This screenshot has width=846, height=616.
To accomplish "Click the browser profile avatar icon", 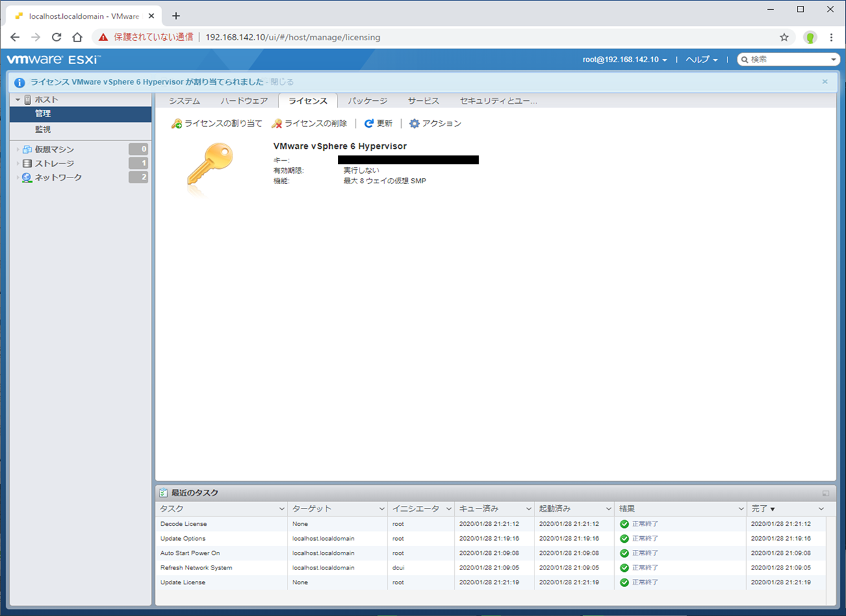I will point(810,38).
